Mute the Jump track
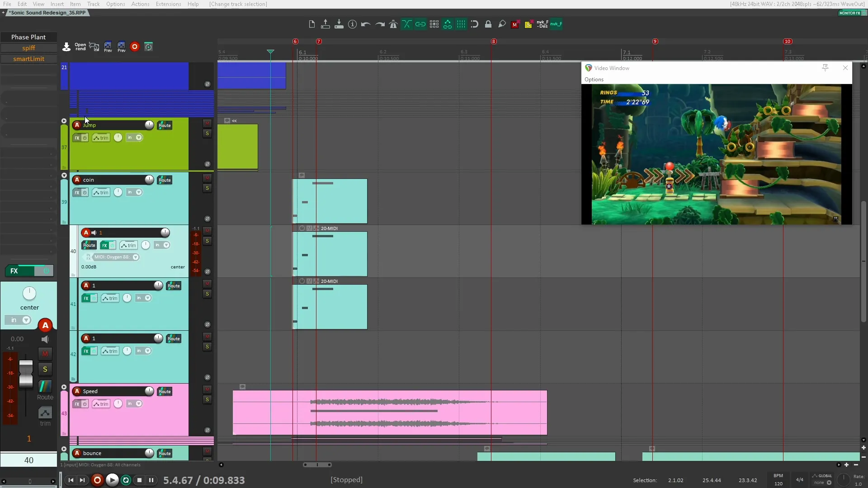The height and width of the screenshot is (488, 868). 207,123
